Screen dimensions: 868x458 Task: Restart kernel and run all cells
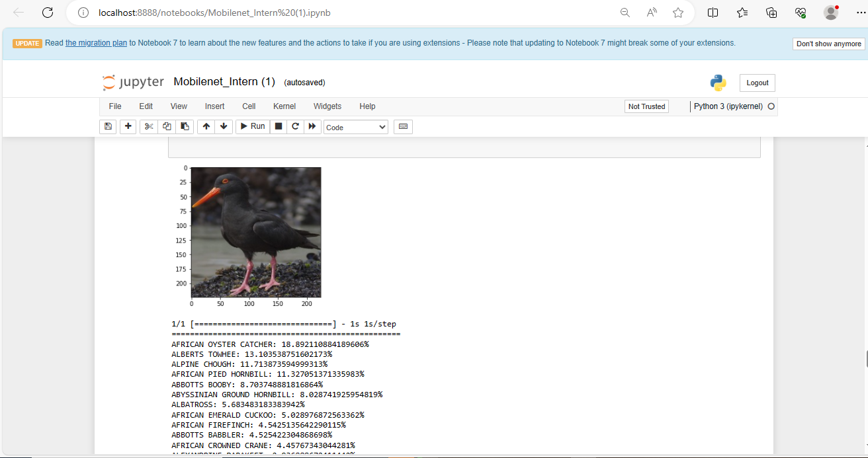pos(313,126)
